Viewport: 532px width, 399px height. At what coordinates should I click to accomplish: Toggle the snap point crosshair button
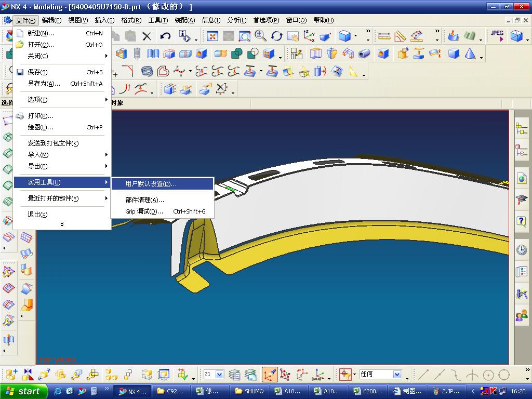point(345,375)
